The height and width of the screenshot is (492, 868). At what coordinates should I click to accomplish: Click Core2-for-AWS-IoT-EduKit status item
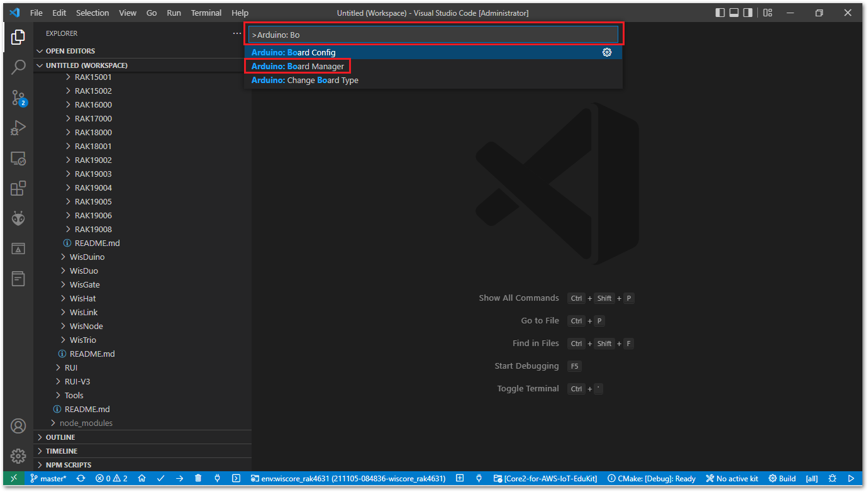pyautogui.click(x=545, y=478)
